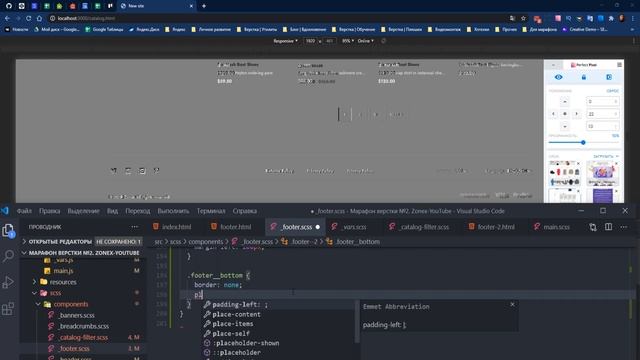Open Explorer panel more actions (ellipsis)
Image resolution: width=640 pixels, height=360 pixels.
135,227
